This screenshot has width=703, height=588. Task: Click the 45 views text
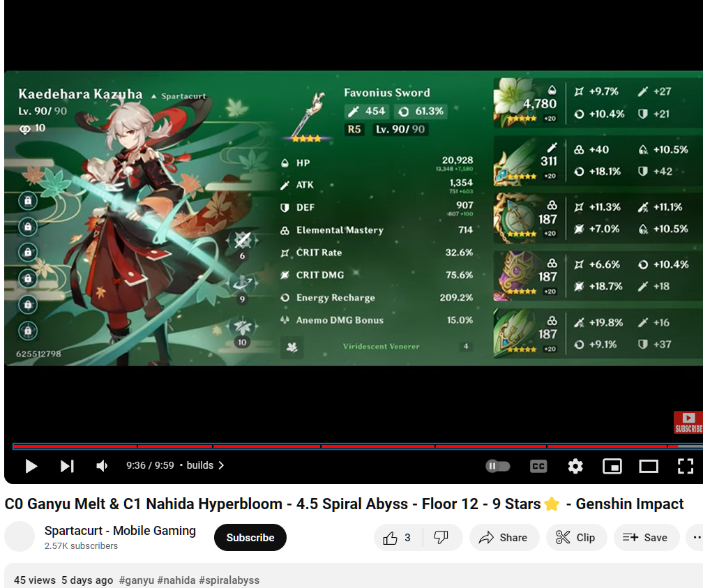pos(35,580)
